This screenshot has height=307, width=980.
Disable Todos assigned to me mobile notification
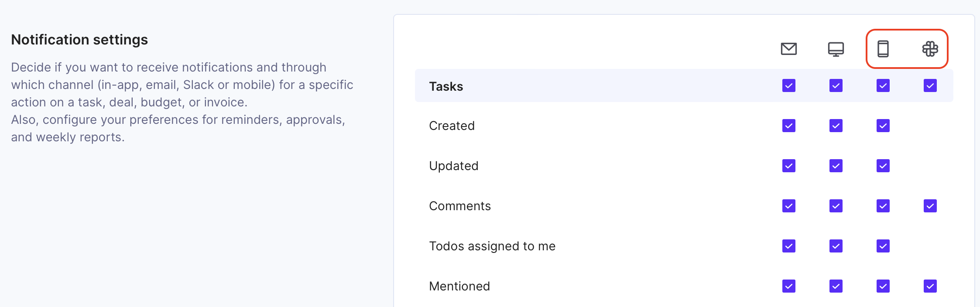pos(883,246)
